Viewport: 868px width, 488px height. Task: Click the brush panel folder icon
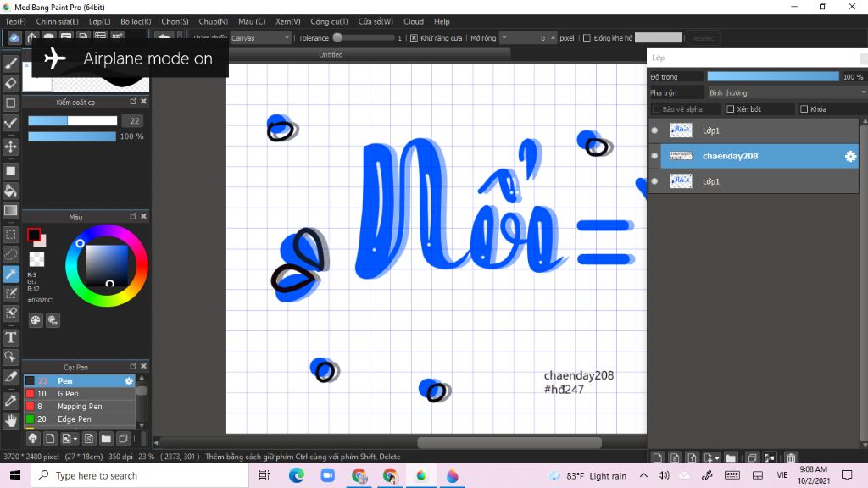106,439
